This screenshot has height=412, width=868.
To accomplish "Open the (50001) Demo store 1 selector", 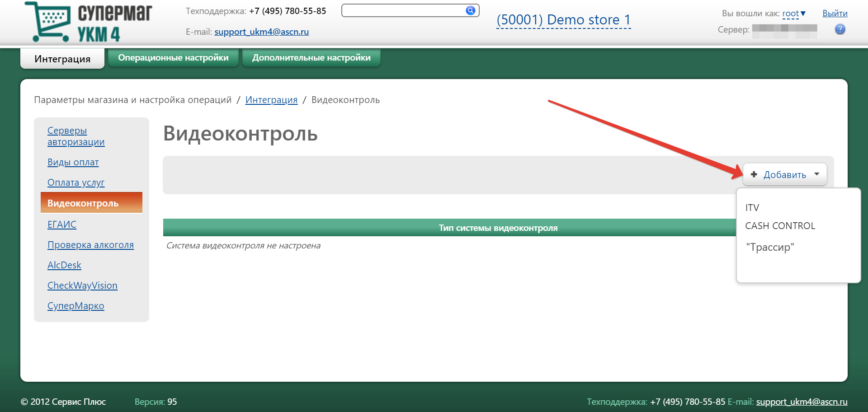I will 563,20.
